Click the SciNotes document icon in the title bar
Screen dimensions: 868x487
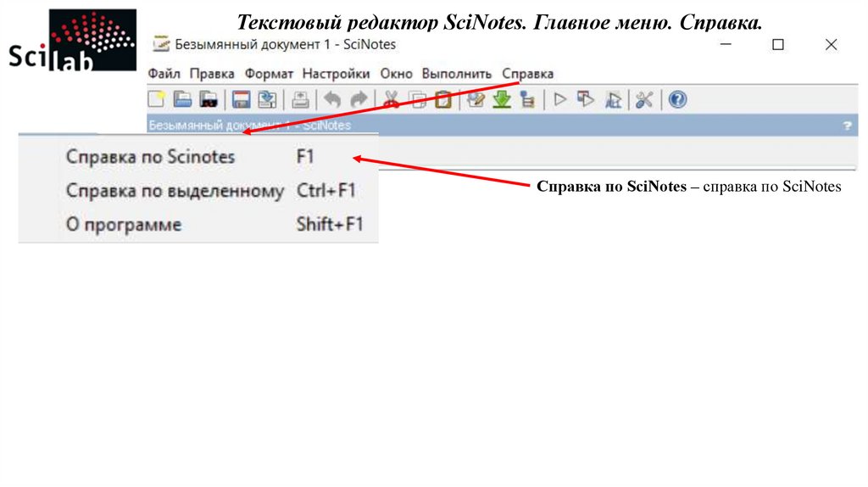[x=161, y=44]
